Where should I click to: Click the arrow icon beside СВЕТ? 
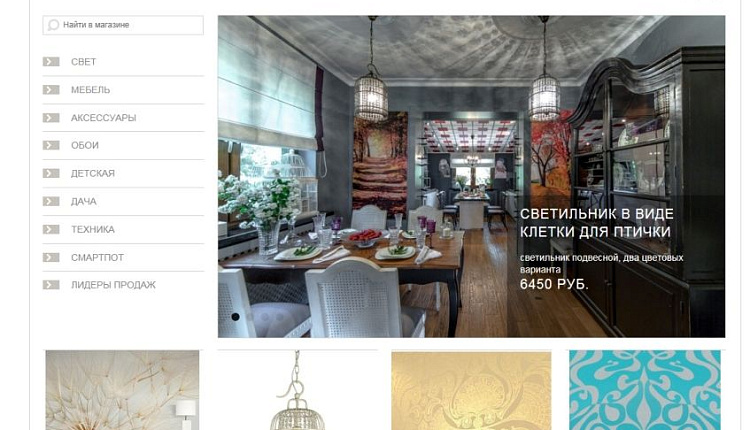pyautogui.click(x=51, y=62)
